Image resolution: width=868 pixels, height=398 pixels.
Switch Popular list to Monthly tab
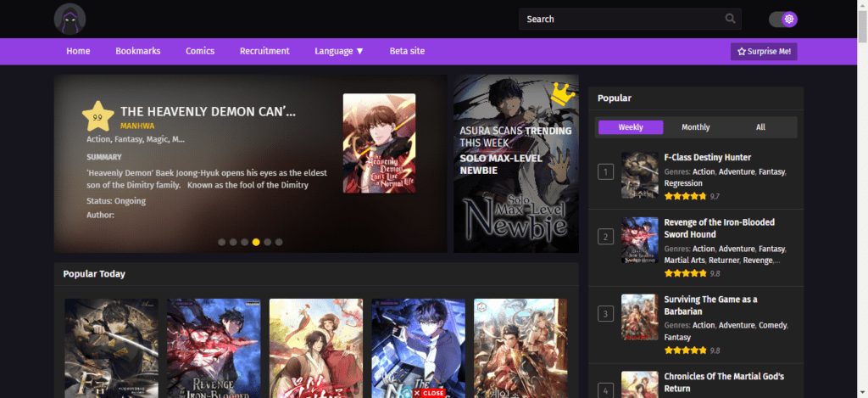[x=695, y=127]
